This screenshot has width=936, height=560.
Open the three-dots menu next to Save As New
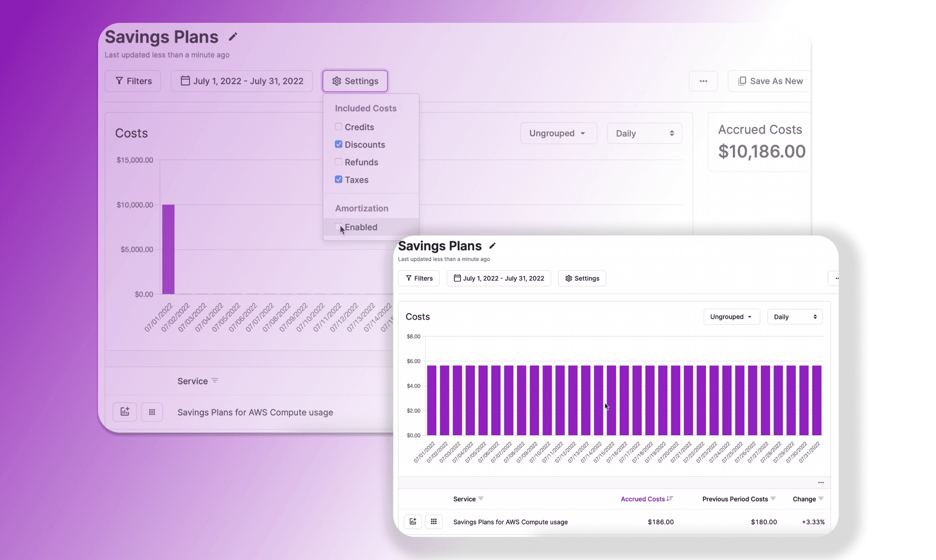pos(703,81)
